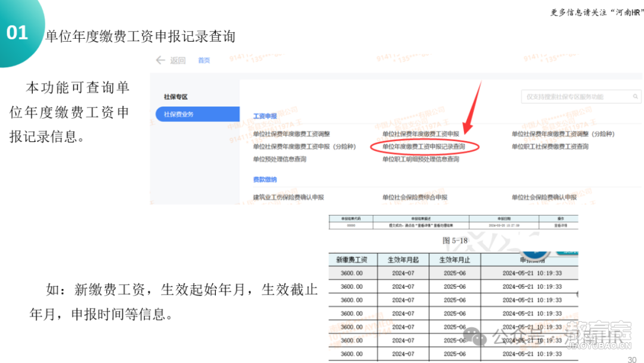The image size is (644, 363).
Task: Click the 申报日期 column header
Action: tap(504, 219)
